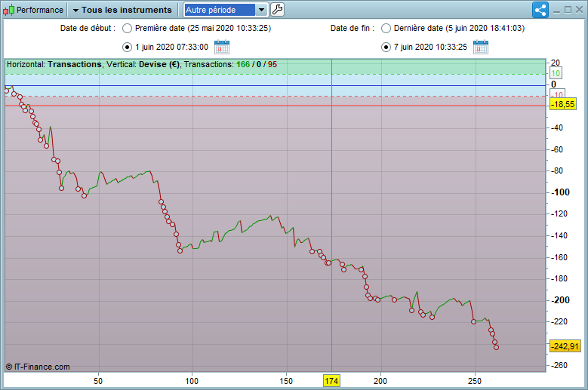Click the blue share icon
The height and width of the screenshot is (390, 588).
(540, 10)
